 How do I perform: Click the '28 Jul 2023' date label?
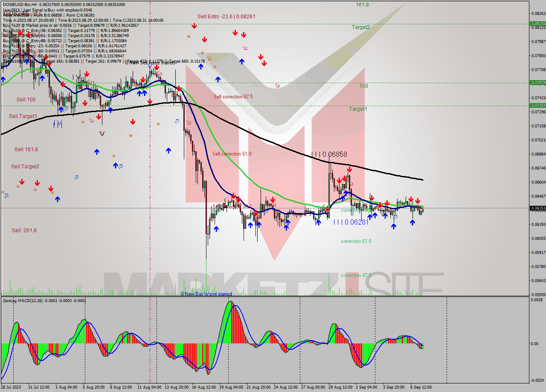(12, 387)
